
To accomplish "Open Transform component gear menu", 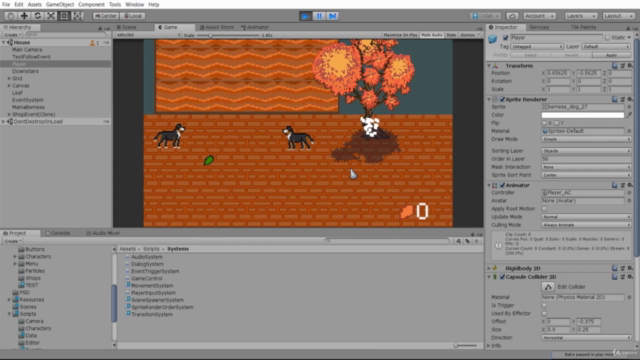I will pos(630,66).
